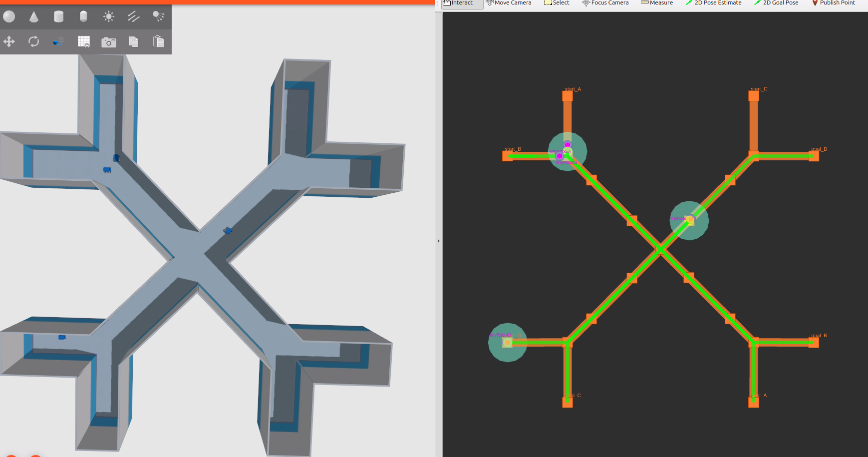Toggle the blue align/snap tool
The width and height of the screenshot is (868, 457).
pos(58,41)
